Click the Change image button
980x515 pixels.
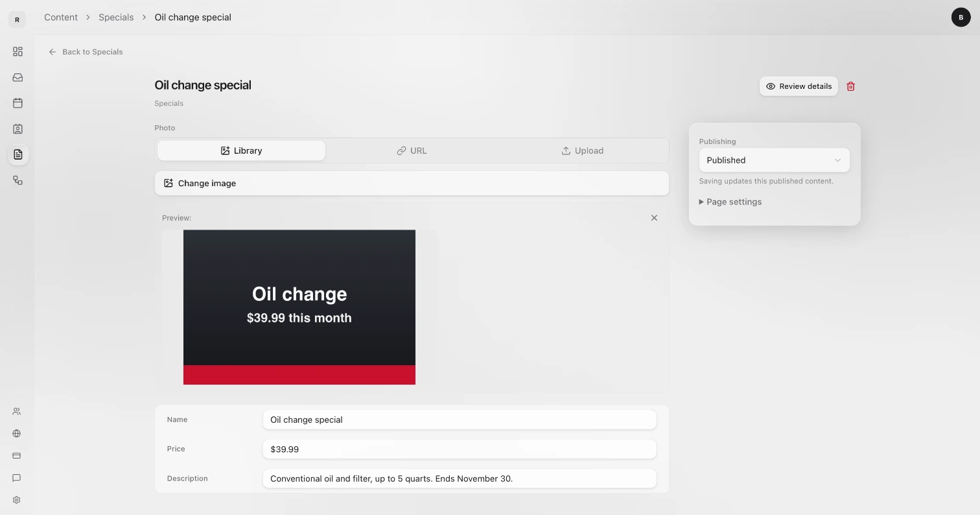(412, 184)
